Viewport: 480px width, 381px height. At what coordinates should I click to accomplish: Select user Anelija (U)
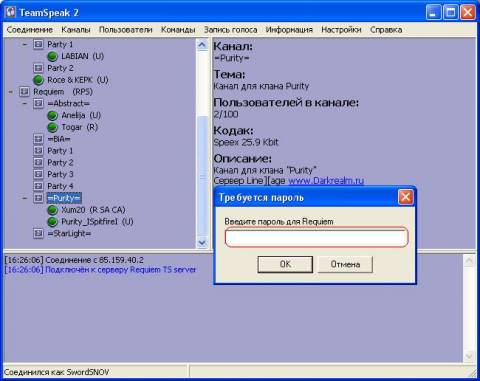[x=81, y=115]
